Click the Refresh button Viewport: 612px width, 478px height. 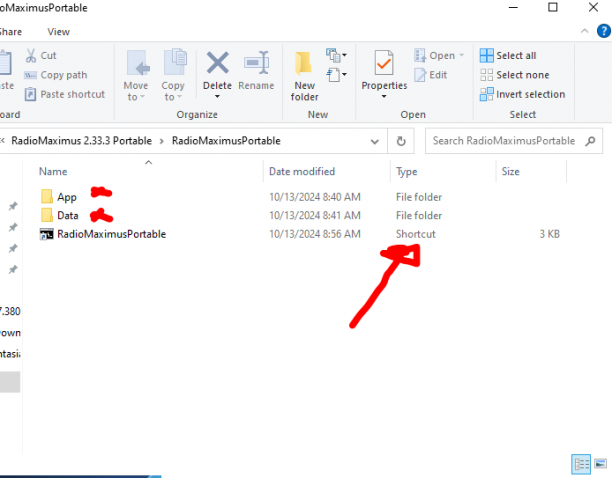401,141
